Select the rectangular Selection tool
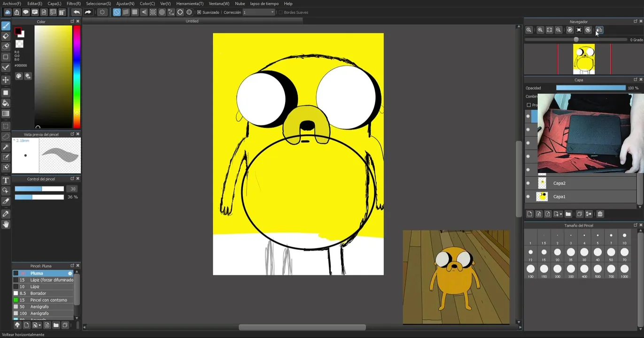 [6, 126]
